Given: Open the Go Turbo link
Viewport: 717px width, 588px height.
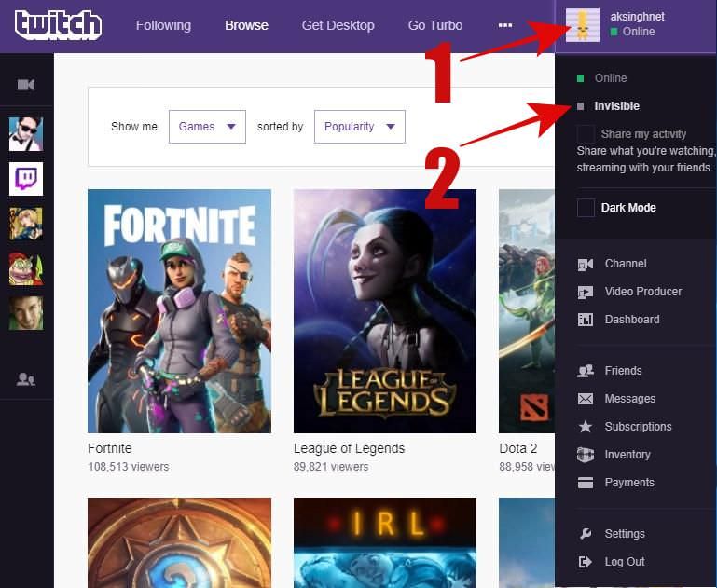Looking at the screenshot, I should 435,25.
